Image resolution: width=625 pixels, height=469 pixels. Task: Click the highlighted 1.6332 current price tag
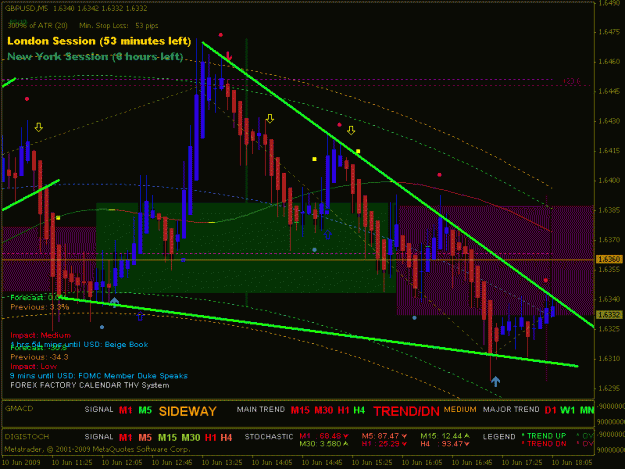coord(609,315)
